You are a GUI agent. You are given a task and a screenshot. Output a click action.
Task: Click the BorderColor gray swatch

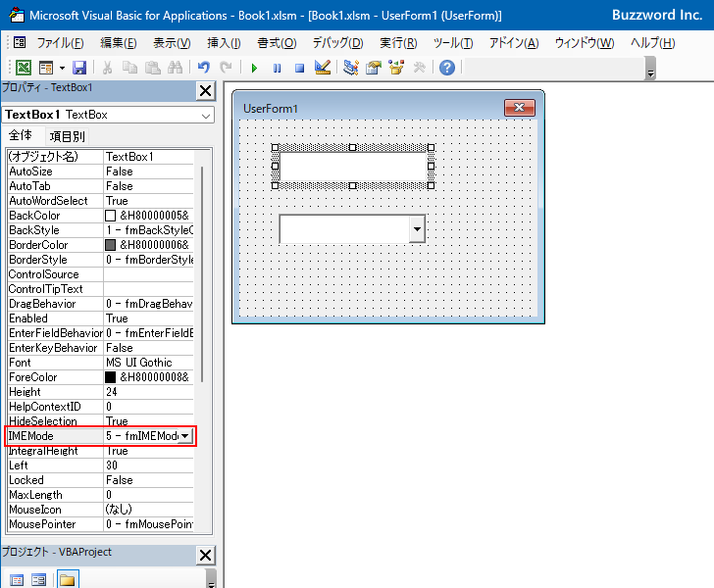[110, 245]
